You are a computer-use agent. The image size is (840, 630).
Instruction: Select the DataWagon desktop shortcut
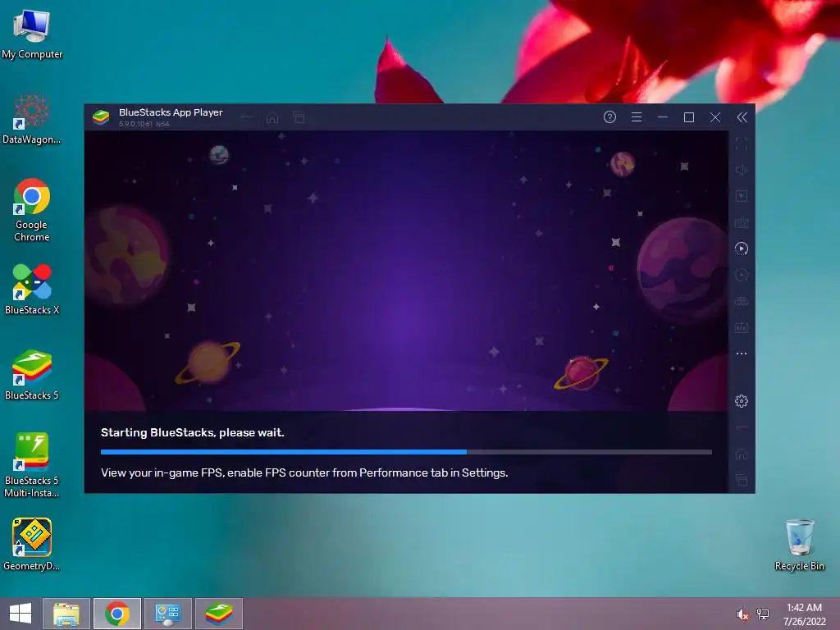[x=32, y=119]
